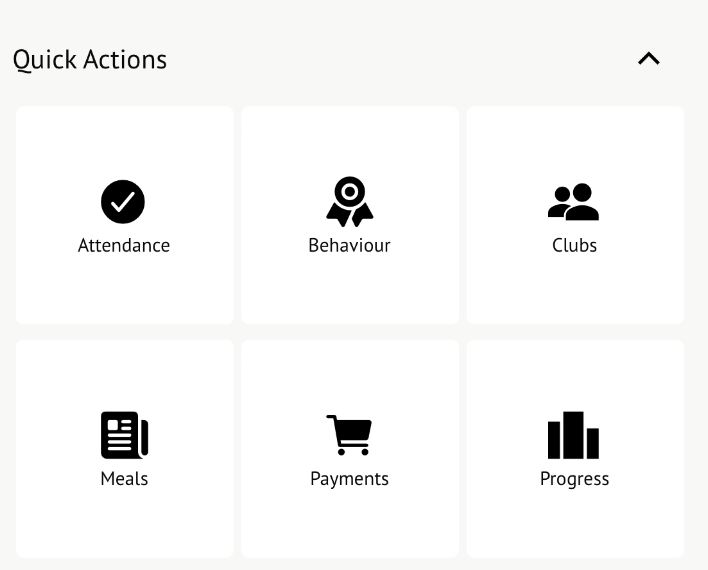Collapse the Quick Actions section chevron
The width and height of the screenshot is (708, 570).
649,59
